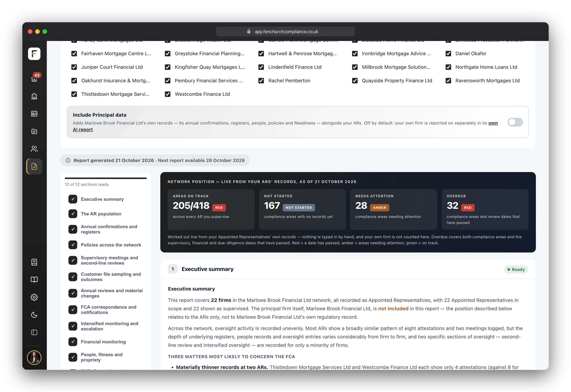Open the ID card icon in sidebar

pos(34,114)
